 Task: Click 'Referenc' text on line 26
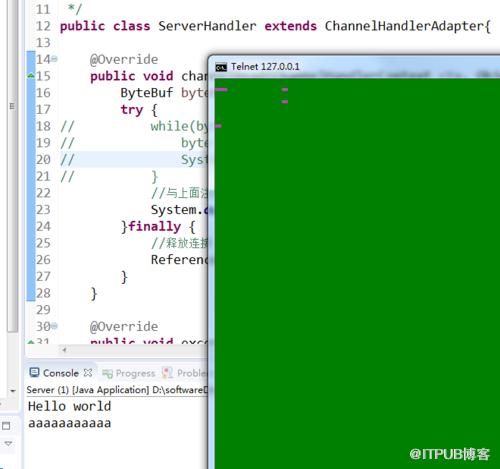[x=179, y=259]
